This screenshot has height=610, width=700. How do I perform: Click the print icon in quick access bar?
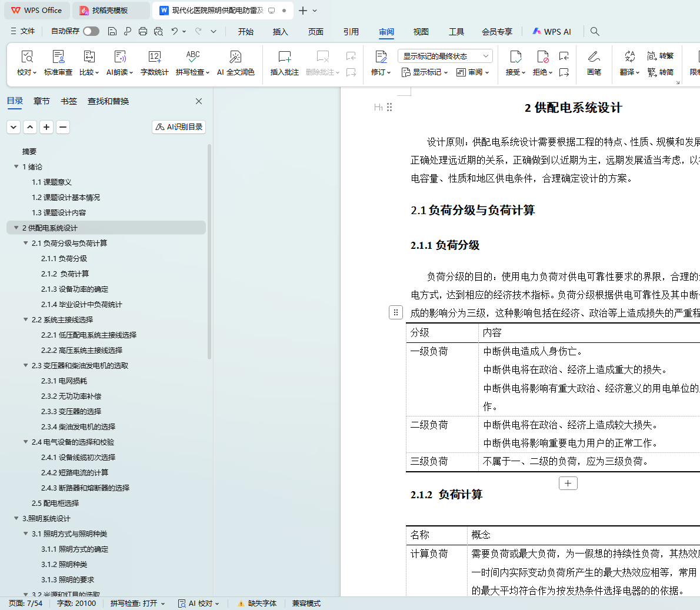tap(143, 31)
